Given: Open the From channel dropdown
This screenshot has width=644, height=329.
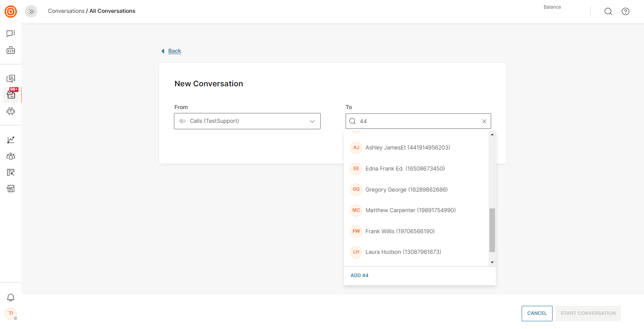Looking at the screenshot, I should [x=247, y=121].
